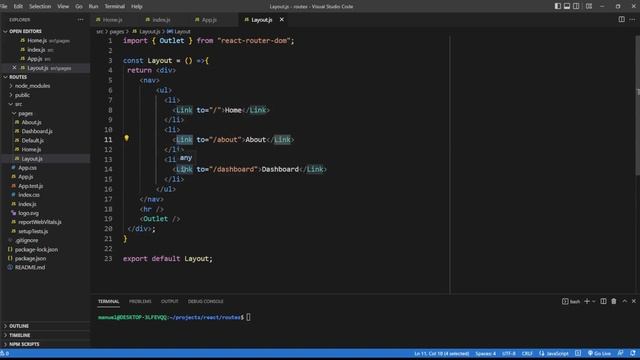The height and width of the screenshot is (360, 640).
Task: Click the pages breadcrumb segment
Action: (x=117, y=31)
